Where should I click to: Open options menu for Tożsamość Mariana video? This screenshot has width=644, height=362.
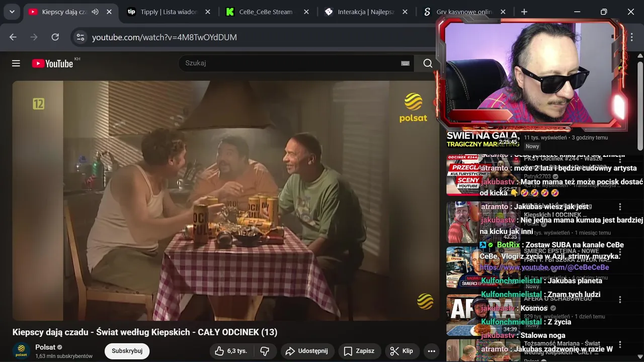pyautogui.click(x=620, y=344)
